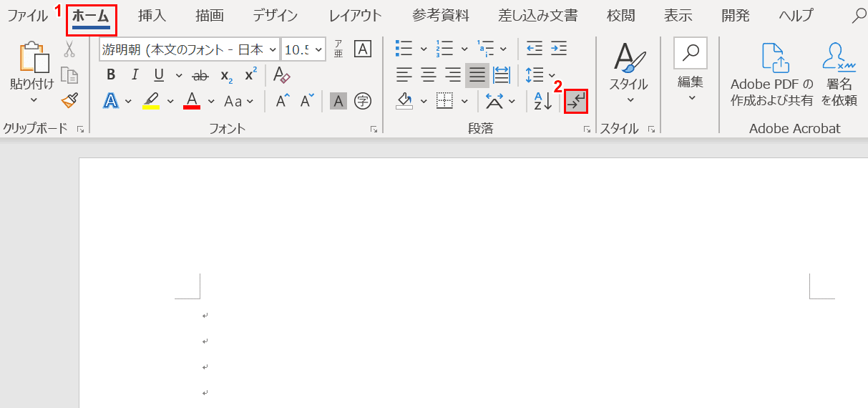Switch to the Design (デザイン) tab
This screenshot has height=408, width=868.
pos(275,15)
